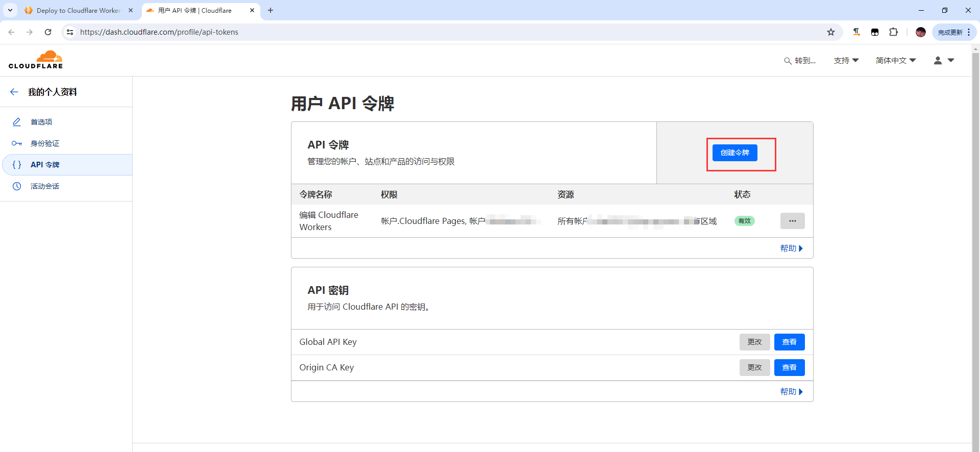Close the Deploy to Cloudflare Workers tab
This screenshot has width=980, height=452.
[x=131, y=10]
